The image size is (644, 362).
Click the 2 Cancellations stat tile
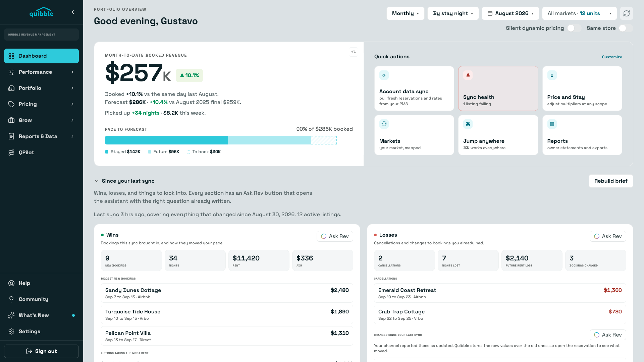coord(405,260)
